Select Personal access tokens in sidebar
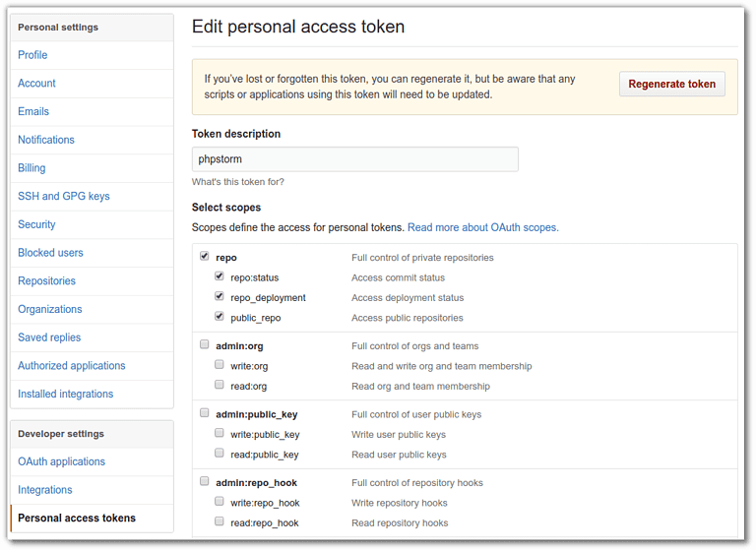This screenshot has height=550, width=756. [77, 518]
